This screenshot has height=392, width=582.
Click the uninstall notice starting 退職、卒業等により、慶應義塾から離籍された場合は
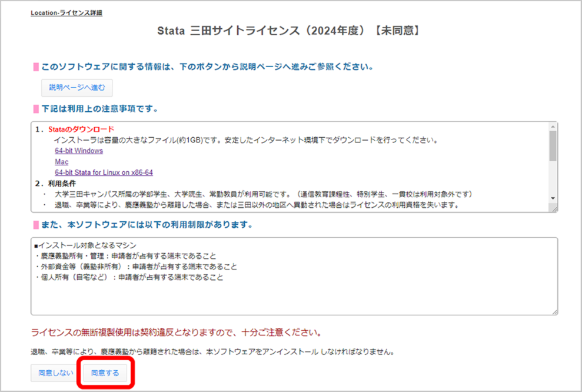(212, 351)
